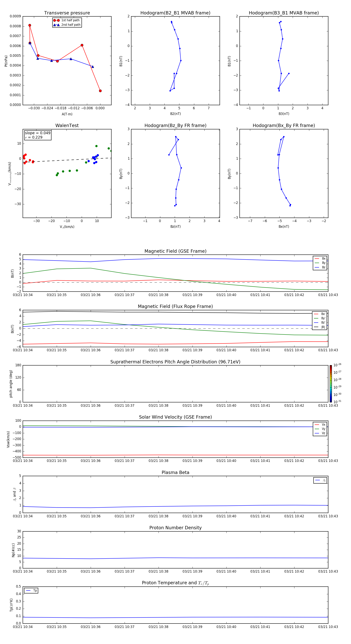
Task: Click the "Hodogram(Bx_By FR frame)" title
Action: [284, 125]
